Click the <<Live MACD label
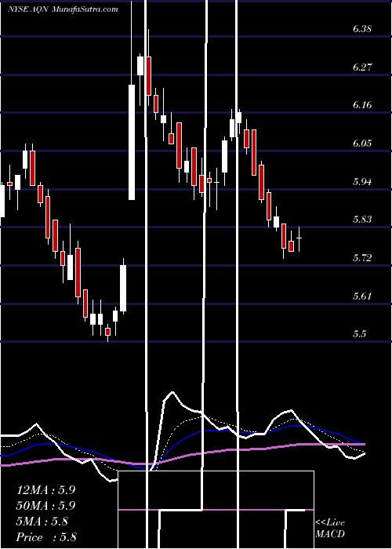The image size is (392, 549). 330,529
